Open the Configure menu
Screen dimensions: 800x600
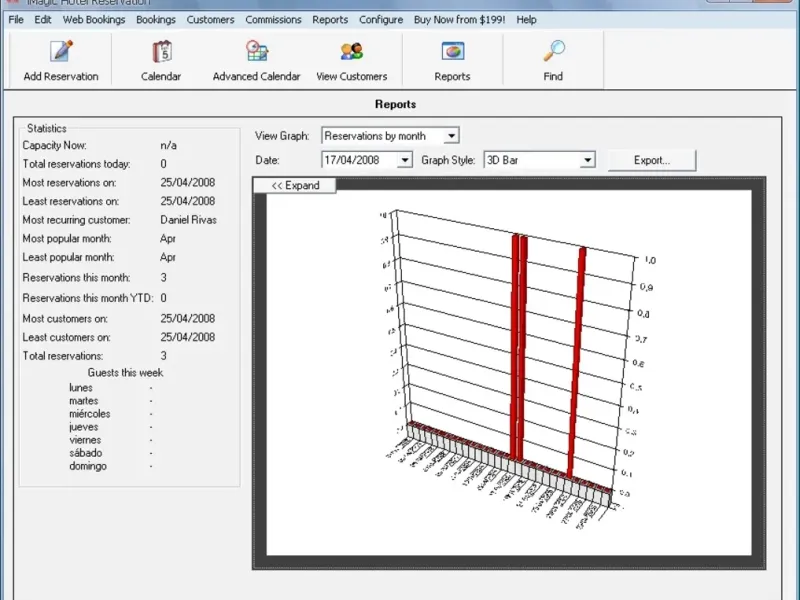(381, 20)
